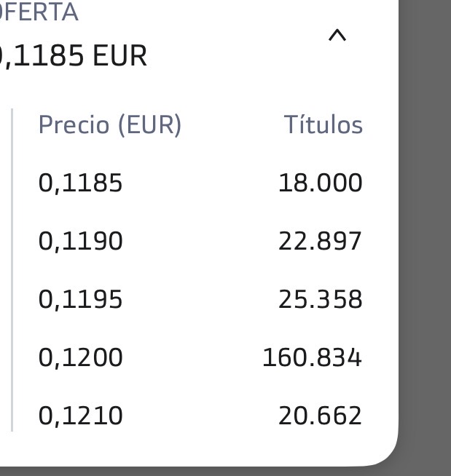Viewport: 451px width, 476px height.
Task: Click the 0,1185 EUR offer price header
Action: (74, 56)
